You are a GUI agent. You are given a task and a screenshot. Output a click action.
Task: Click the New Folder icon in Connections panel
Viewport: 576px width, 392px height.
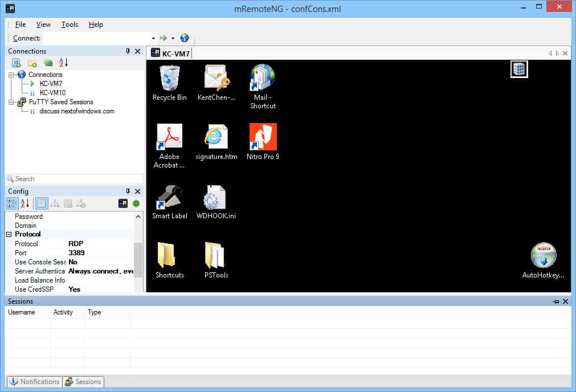pos(31,62)
